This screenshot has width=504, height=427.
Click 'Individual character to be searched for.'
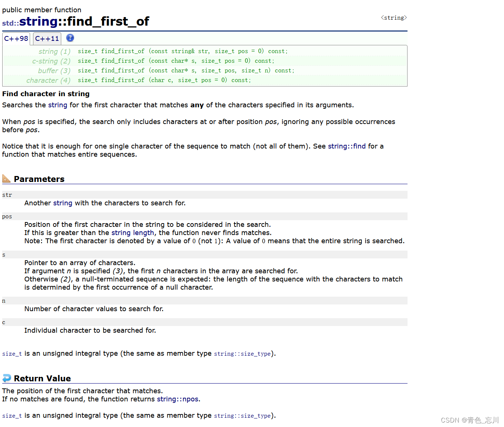90,330
